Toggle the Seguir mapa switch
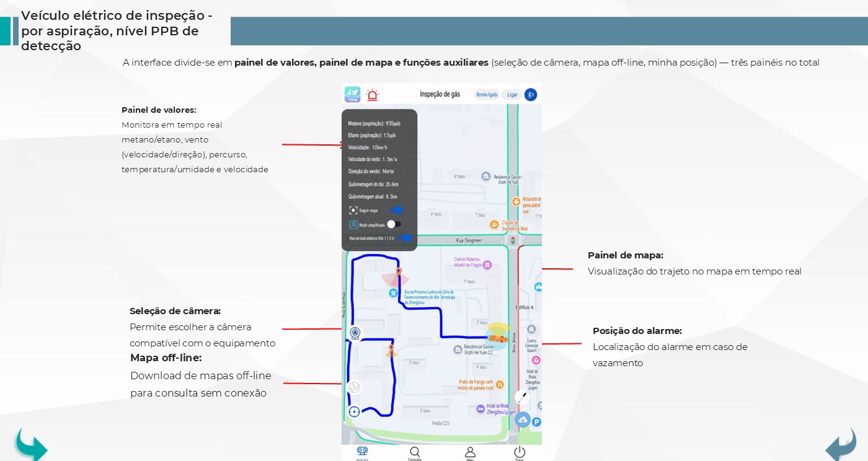The image size is (868, 461). pos(395,210)
